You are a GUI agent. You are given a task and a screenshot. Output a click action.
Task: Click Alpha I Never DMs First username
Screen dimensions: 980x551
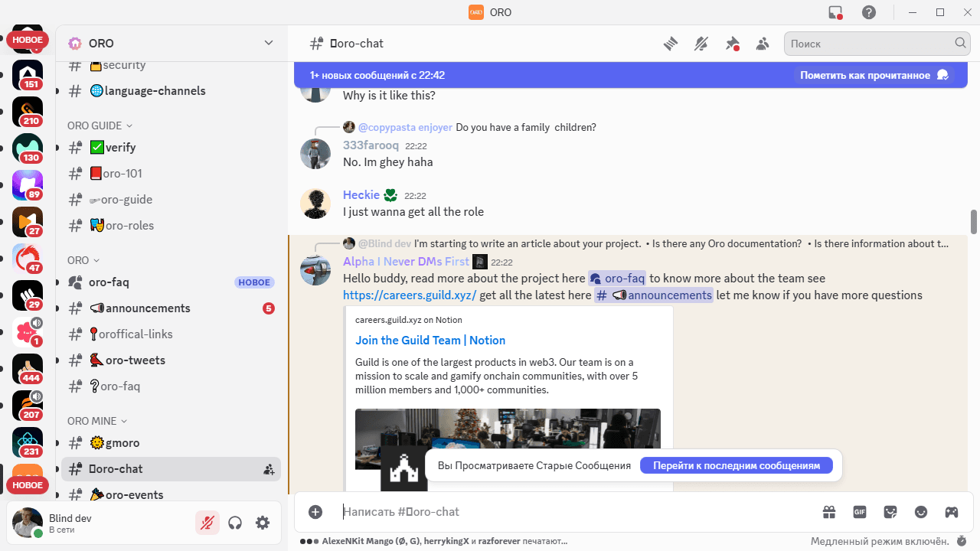pyautogui.click(x=406, y=262)
